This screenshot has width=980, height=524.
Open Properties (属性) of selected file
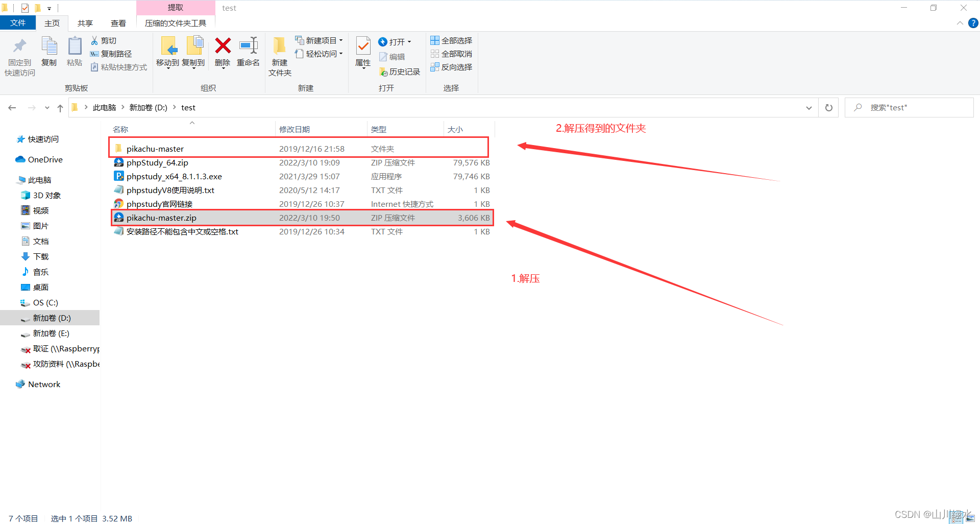point(363,52)
